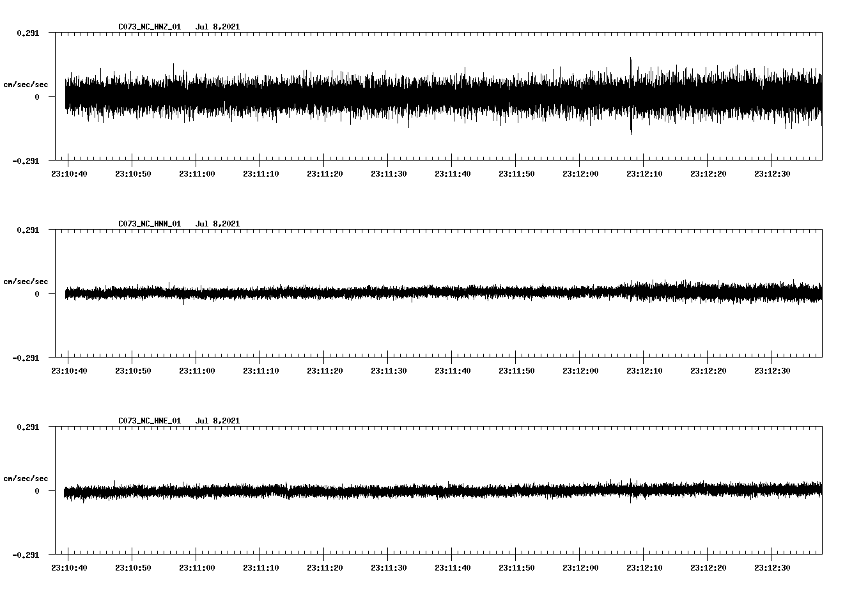Image resolution: width=868 pixels, height=591 pixels.
Task: Click the zero axis label on HNZ plot
Action: (x=37, y=97)
